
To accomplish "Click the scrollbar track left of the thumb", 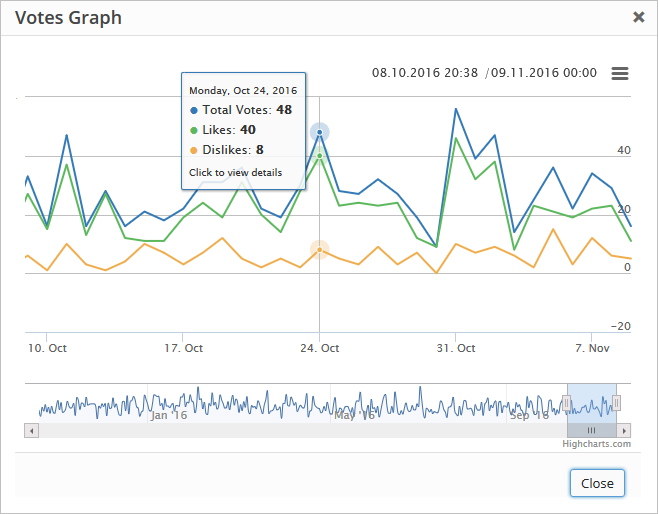I will coord(303,431).
